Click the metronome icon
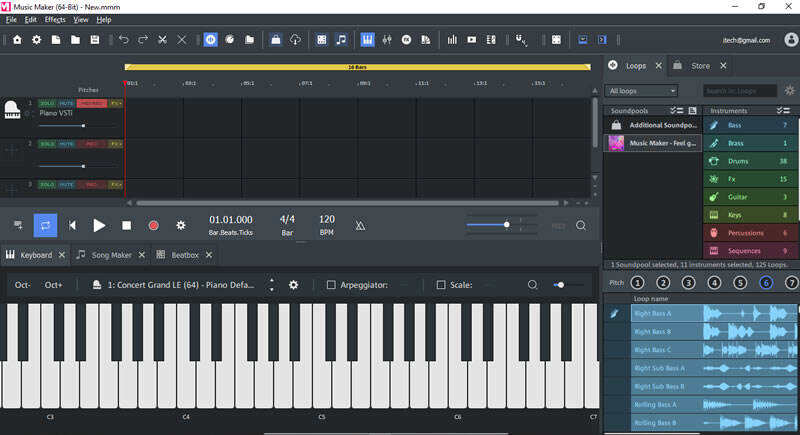The width and height of the screenshot is (800, 435). (x=360, y=225)
